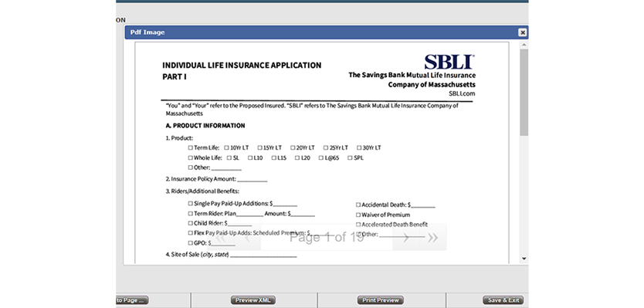Check the 30Yr LT checkbox
Viewport: 644px width, 308px height.
359,148
